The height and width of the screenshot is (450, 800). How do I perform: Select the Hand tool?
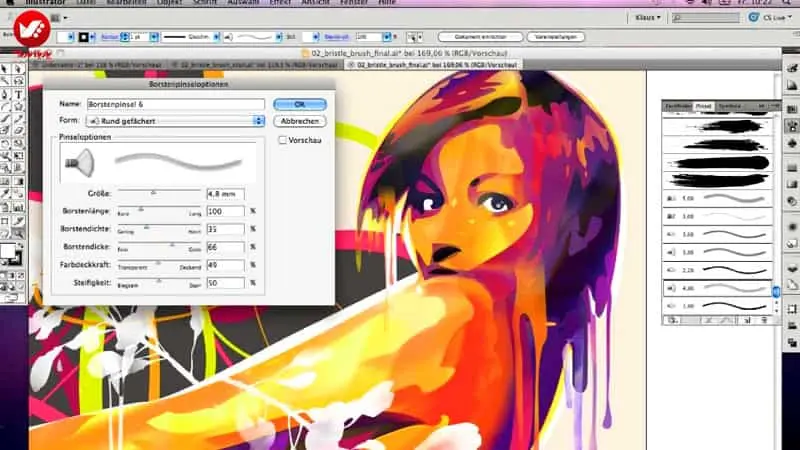5,234
